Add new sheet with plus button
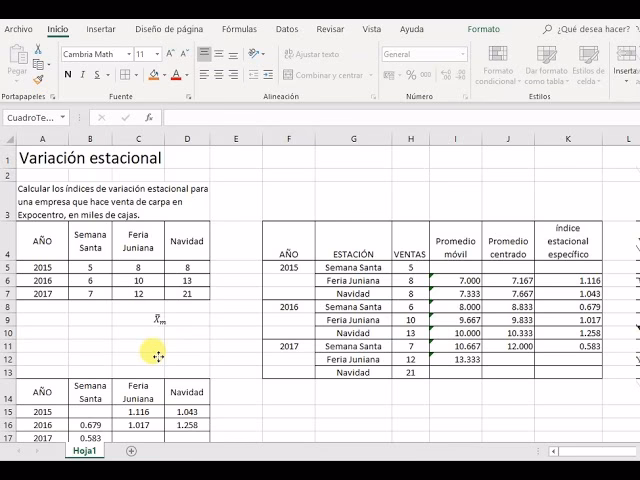 (131, 451)
